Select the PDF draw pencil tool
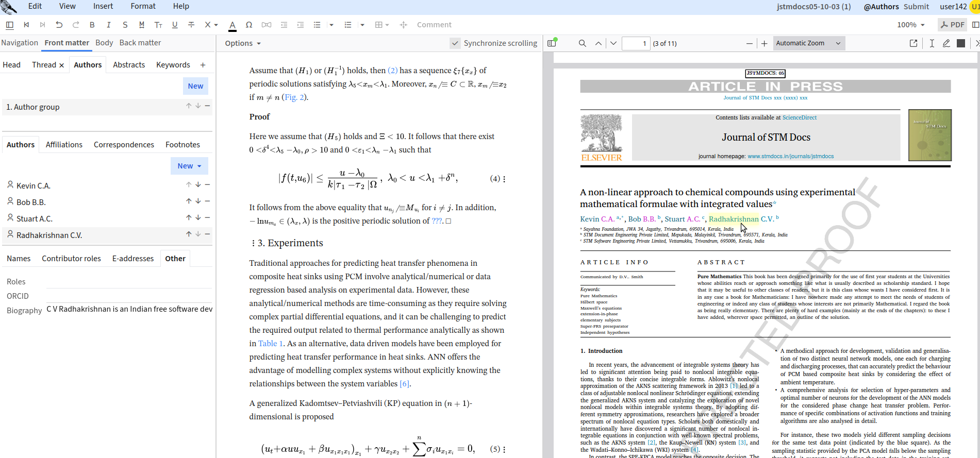The width and height of the screenshot is (980, 458). 946,43
